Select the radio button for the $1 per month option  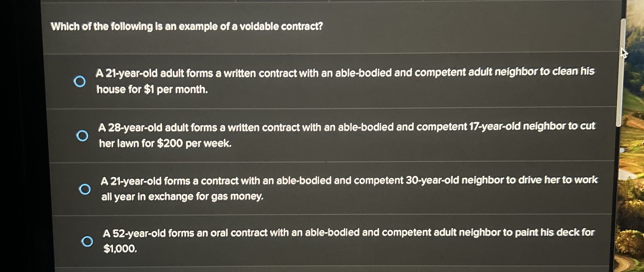click(x=80, y=81)
